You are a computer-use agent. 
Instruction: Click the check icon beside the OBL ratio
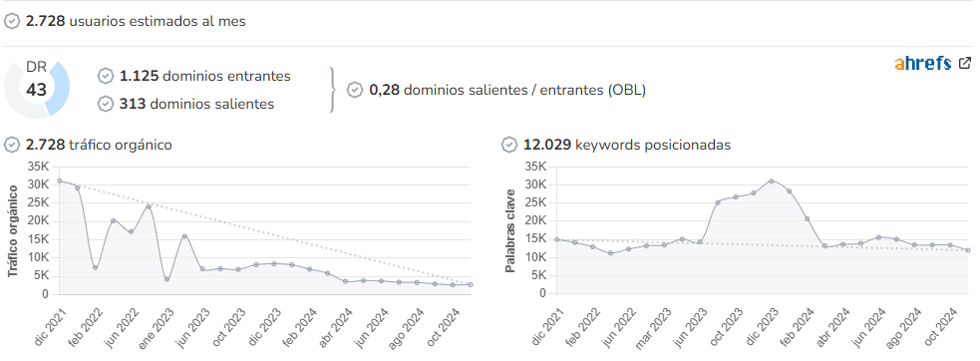coord(355,90)
